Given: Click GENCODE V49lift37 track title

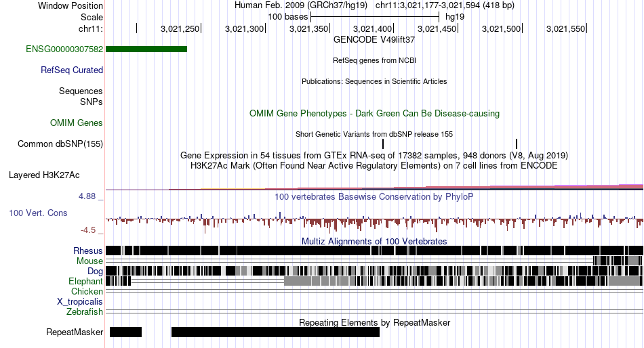Looking at the screenshot, I should pos(374,40).
